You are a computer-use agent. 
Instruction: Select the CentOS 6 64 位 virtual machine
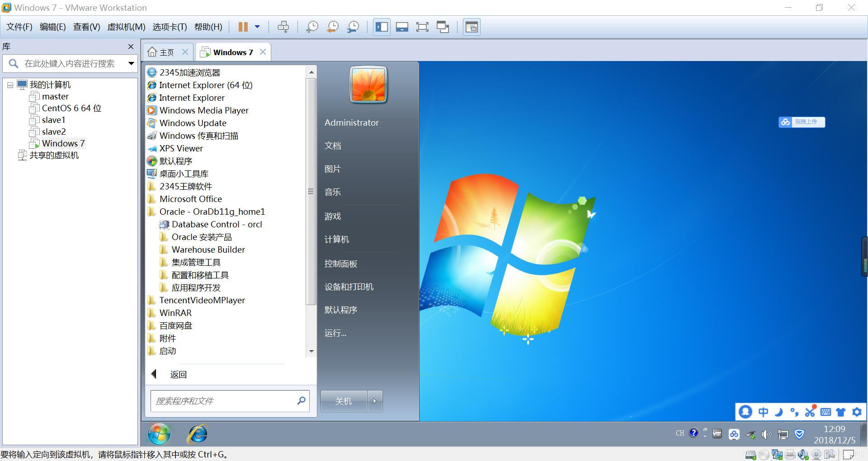[x=71, y=108]
